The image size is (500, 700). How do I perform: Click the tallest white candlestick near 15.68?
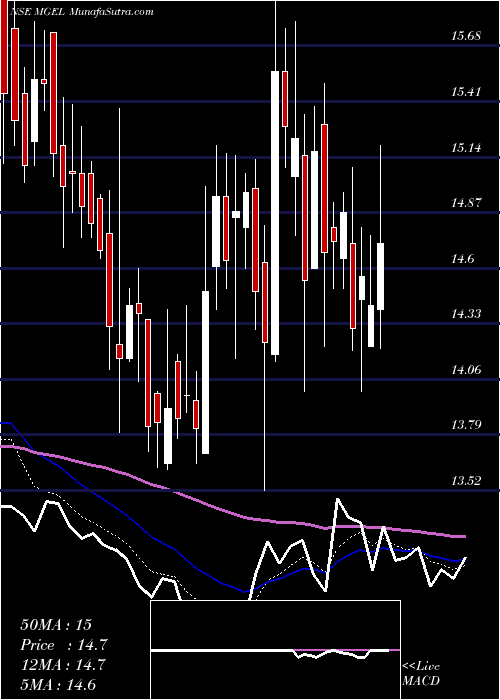pyautogui.click(x=275, y=213)
